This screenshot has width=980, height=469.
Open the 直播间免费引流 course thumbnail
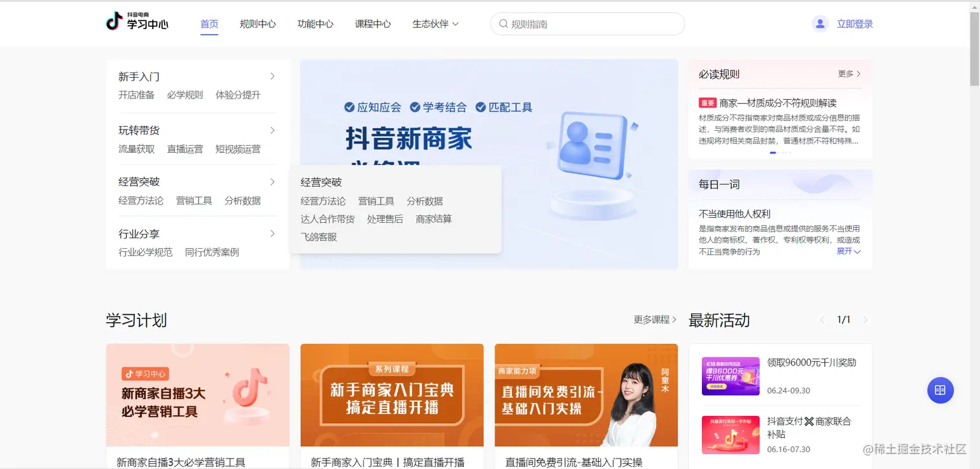coord(586,395)
